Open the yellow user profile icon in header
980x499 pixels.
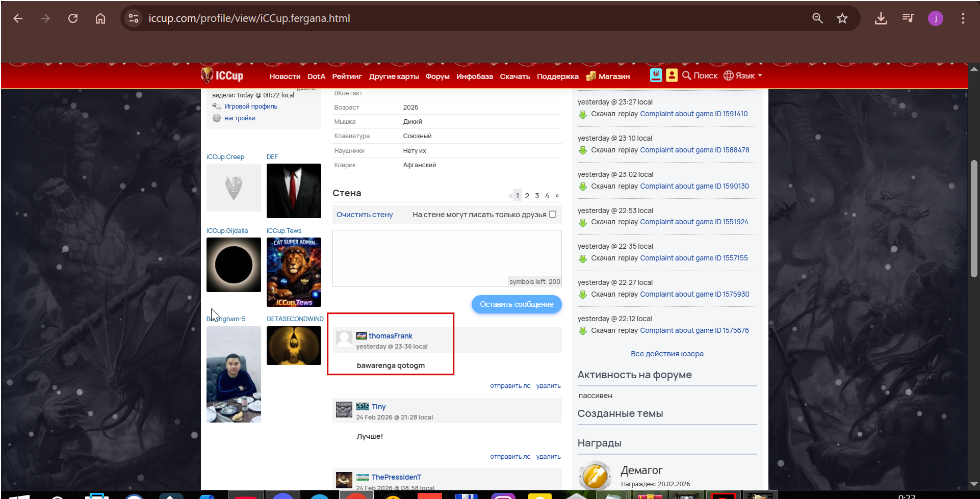click(x=672, y=75)
